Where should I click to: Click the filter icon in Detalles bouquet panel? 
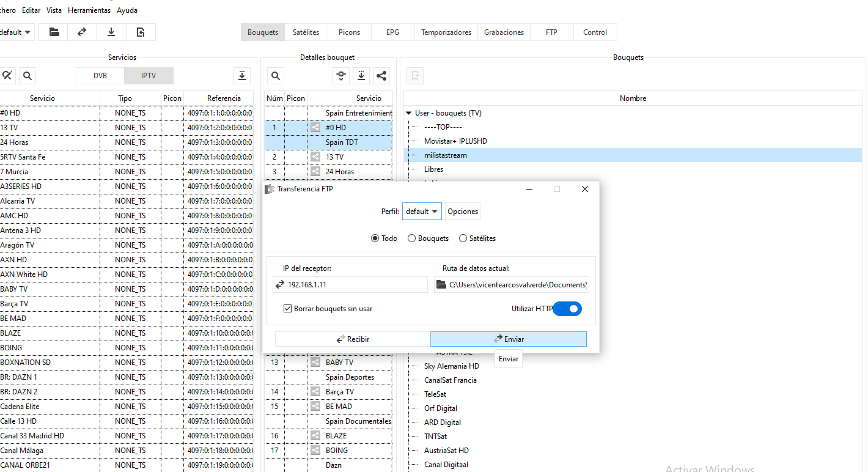(341, 76)
